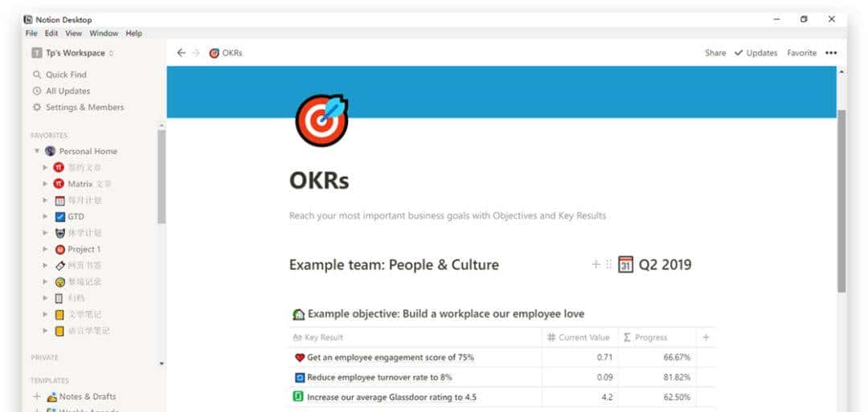Click the 81.82% progress cell
Image resolution: width=868 pixels, height=412 pixels.
[x=657, y=377]
